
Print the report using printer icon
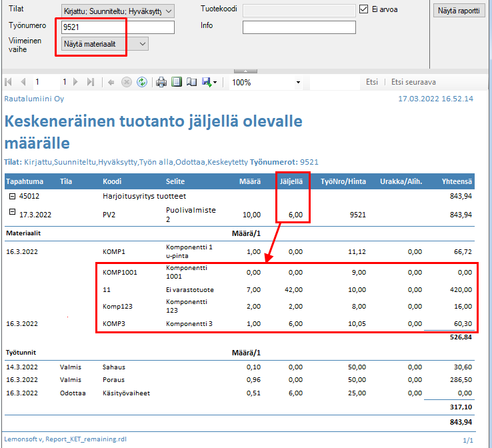(x=161, y=82)
